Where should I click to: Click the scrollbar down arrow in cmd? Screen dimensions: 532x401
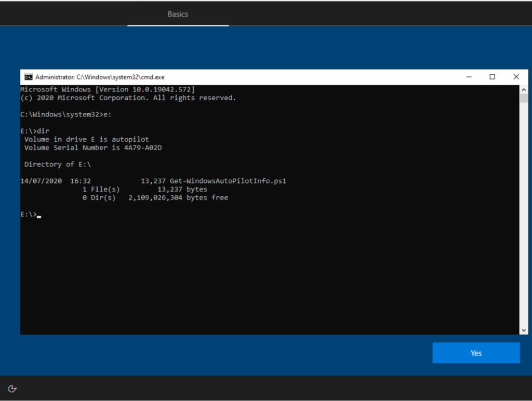pos(524,330)
